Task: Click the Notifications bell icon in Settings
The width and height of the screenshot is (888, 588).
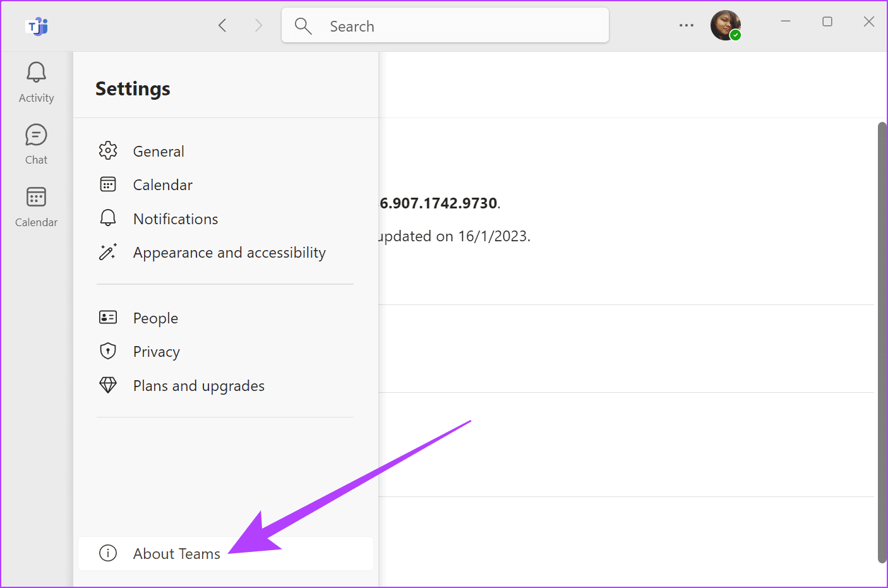Action: coord(108,218)
